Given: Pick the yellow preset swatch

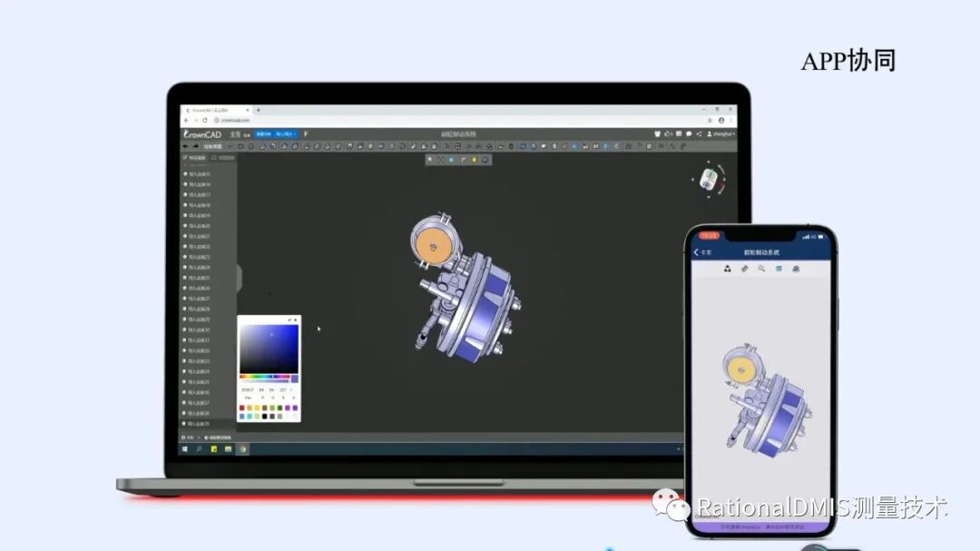Looking at the screenshot, I should tap(257, 408).
